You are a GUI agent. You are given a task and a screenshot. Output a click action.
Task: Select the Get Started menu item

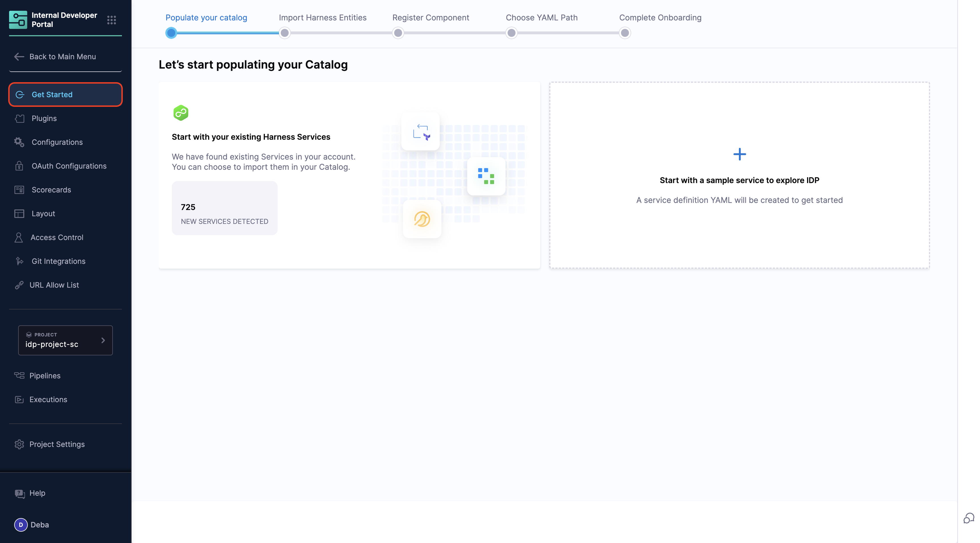(66, 95)
